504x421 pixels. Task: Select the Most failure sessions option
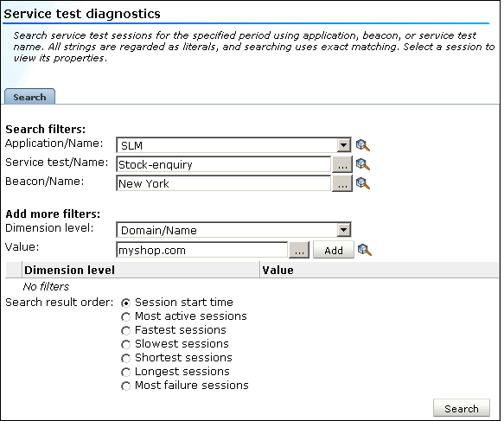tap(125, 386)
